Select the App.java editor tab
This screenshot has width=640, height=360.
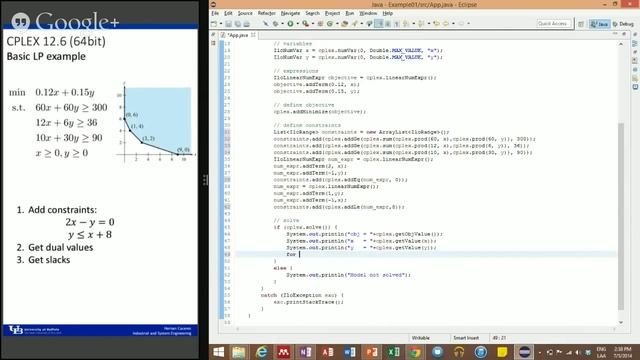point(238,35)
